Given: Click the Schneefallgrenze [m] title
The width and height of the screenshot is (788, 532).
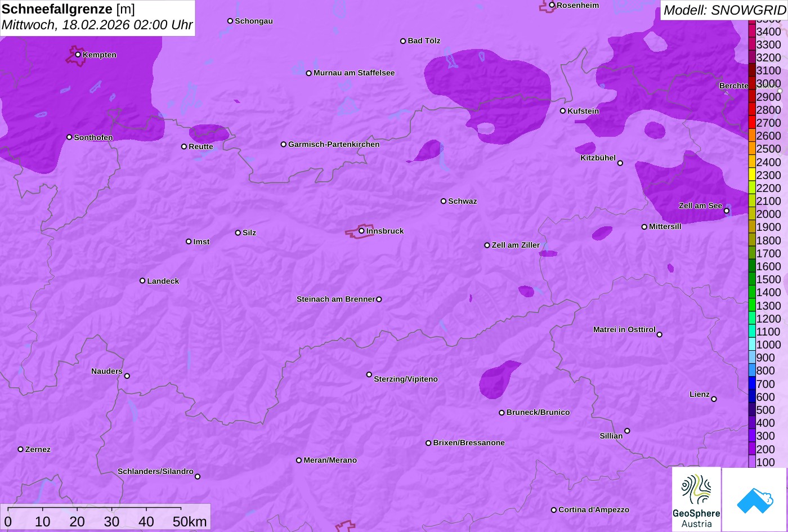Looking at the screenshot, I should coord(69,9).
